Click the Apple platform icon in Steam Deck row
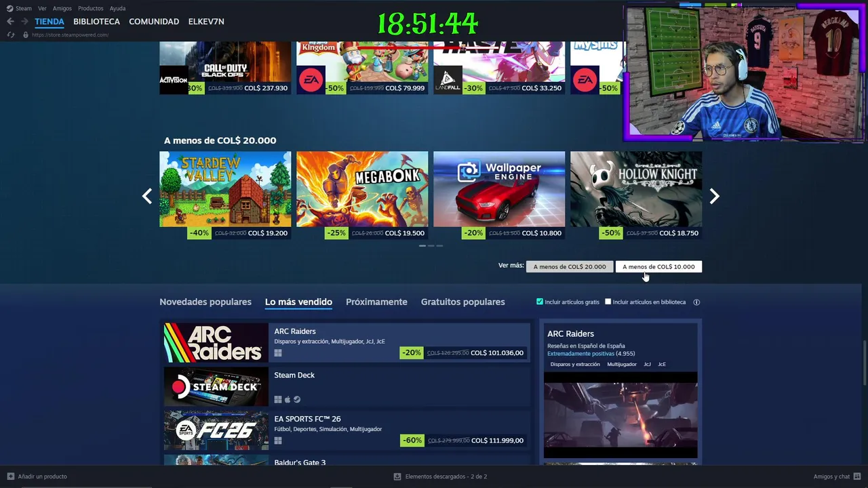The width and height of the screenshot is (868, 488). pyautogui.click(x=288, y=399)
